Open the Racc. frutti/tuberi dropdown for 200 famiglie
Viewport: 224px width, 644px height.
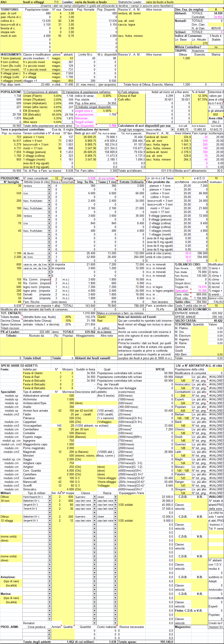[x=49, y=201]
